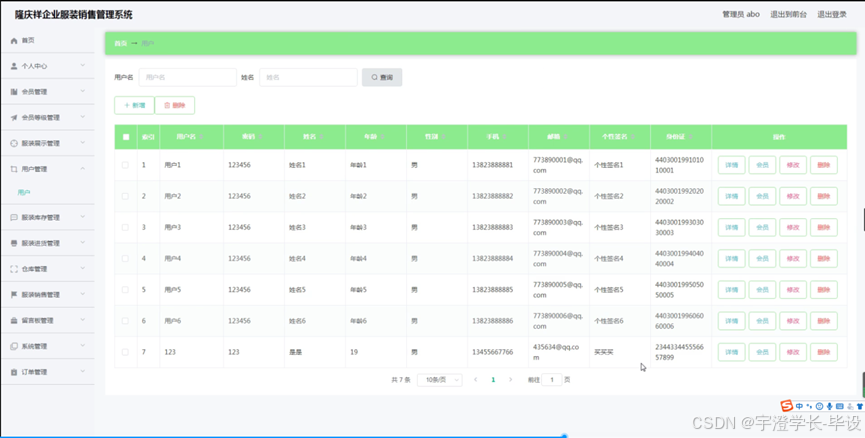The width and height of the screenshot is (865, 438).
Task: Click the 会员管理 sidebar icon
Action: [x=14, y=92]
